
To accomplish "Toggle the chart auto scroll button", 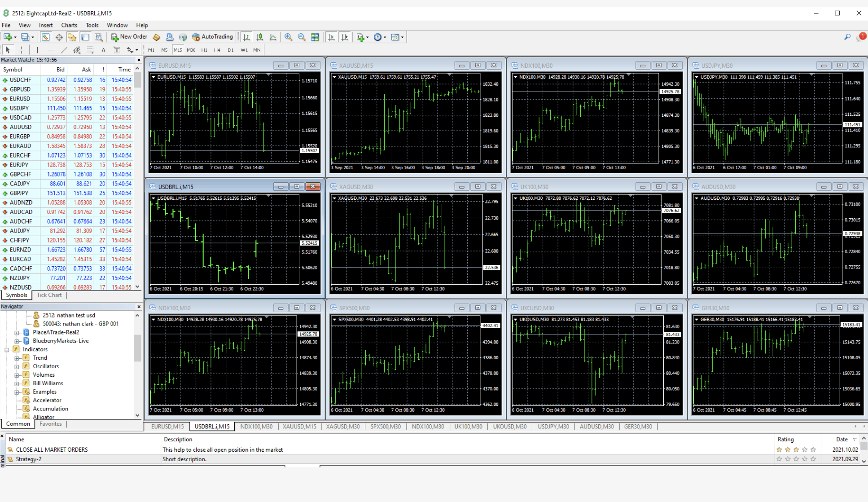I will pos(331,37).
